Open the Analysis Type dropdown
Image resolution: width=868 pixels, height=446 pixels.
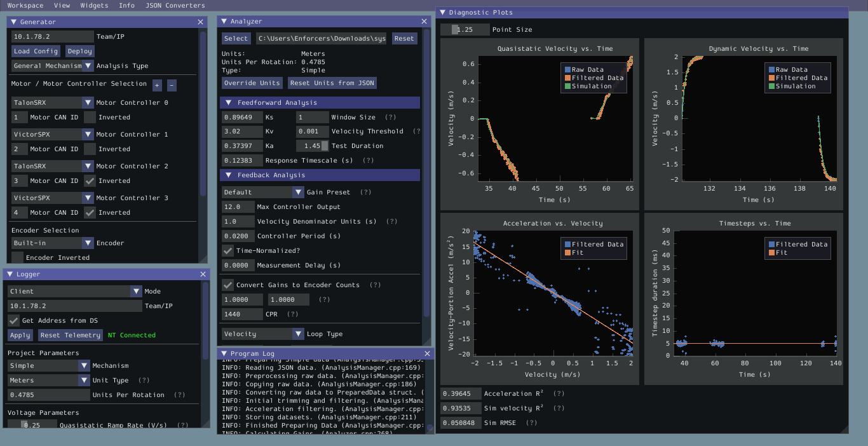[53, 65]
